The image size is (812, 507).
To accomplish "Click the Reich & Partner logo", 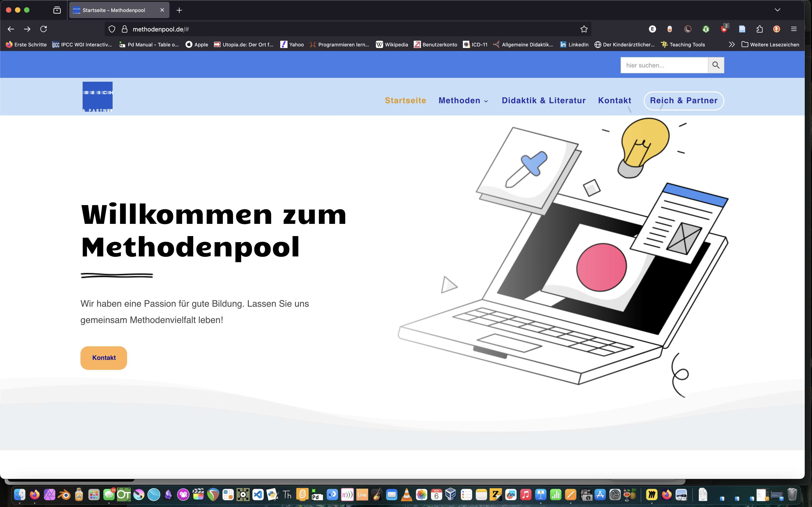I will [98, 97].
